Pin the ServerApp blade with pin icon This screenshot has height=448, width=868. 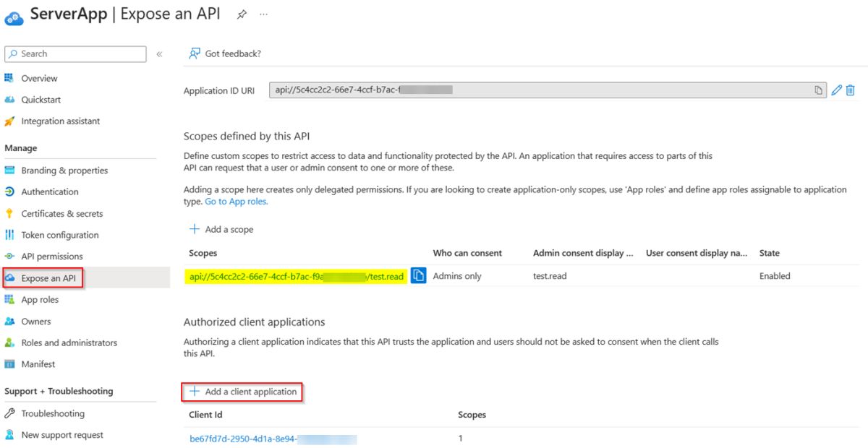[242, 14]
